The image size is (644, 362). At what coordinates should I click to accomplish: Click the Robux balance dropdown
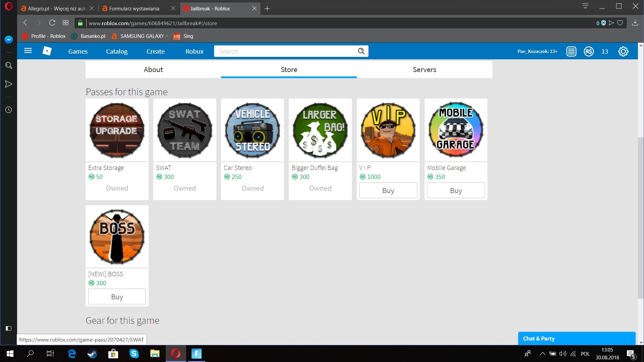click(597, 51)
